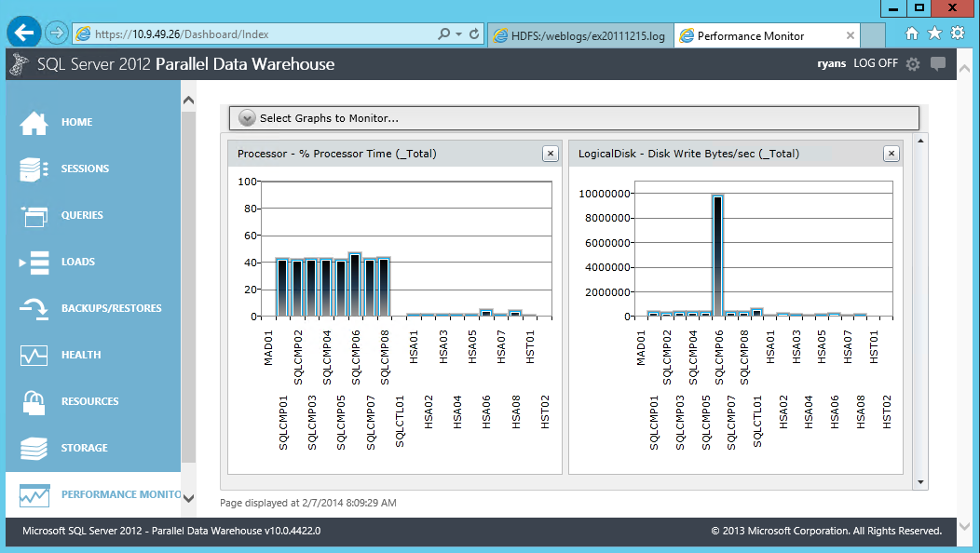Go forward with the browser forward arrow

pos(57,33)
